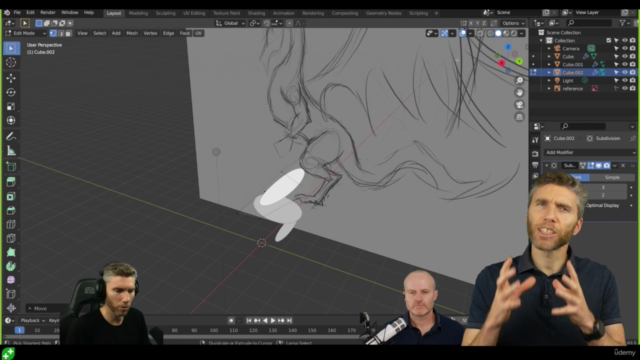Activate the Move tool
This screenshot has height=360, width=640.
pos(11,78)
